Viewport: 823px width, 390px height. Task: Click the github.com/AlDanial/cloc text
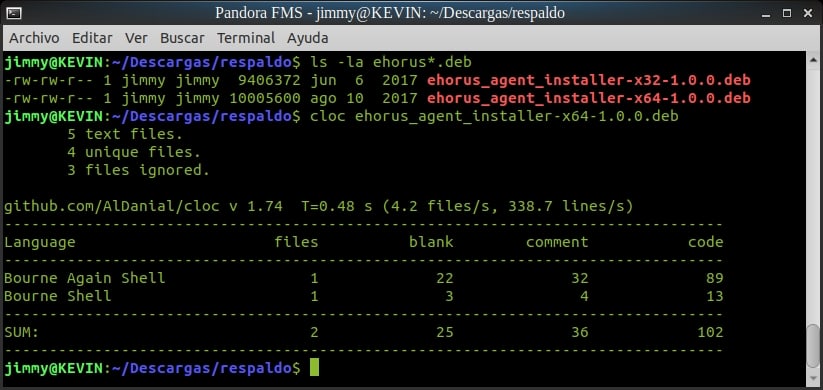(x=112, y=206)
